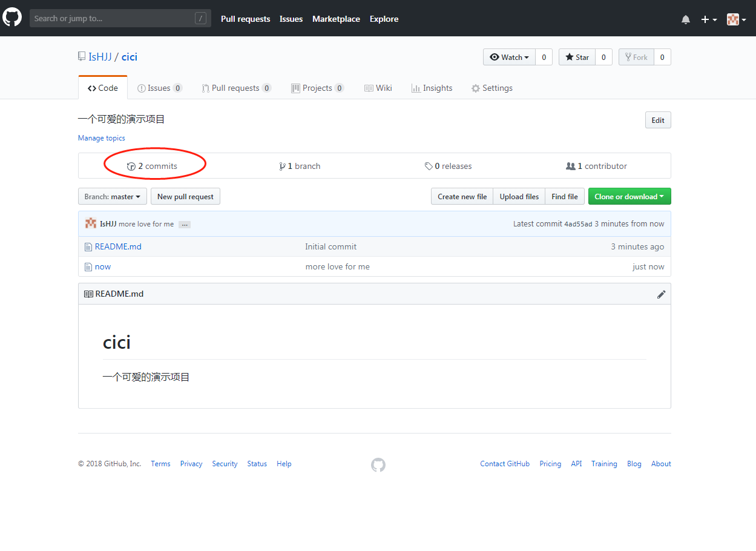Switch to the Projects tab

[x=318, y=88]
